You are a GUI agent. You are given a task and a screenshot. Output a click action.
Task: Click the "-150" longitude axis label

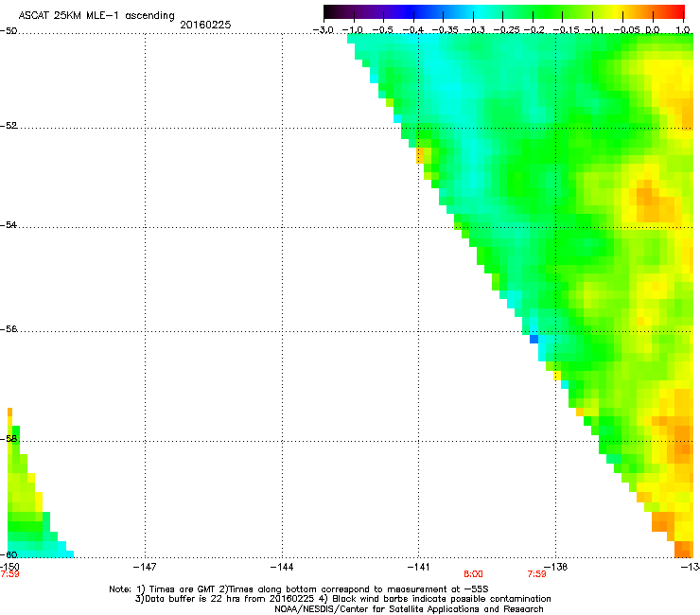pyautogui.click(x=9, y=567)
